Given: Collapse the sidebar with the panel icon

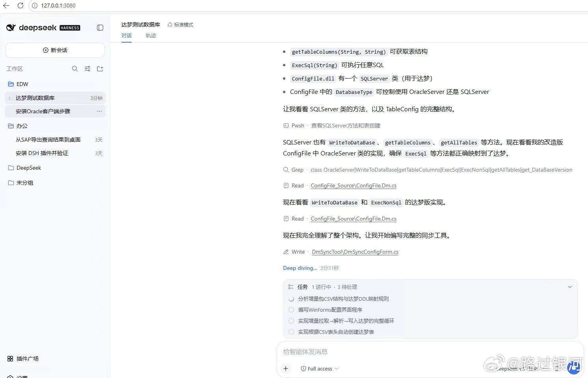Looking at the screenshot, I should pyautogui.click(x=100, y=28).
